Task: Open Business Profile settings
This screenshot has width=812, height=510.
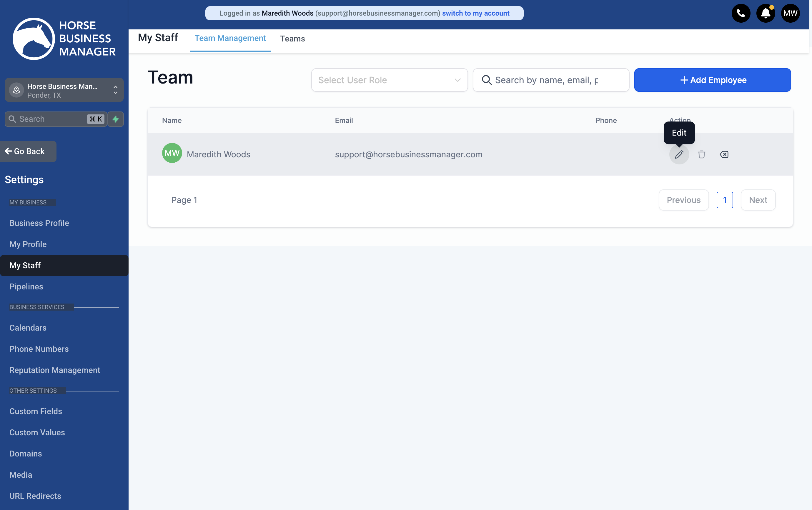Action: point(39,223)
